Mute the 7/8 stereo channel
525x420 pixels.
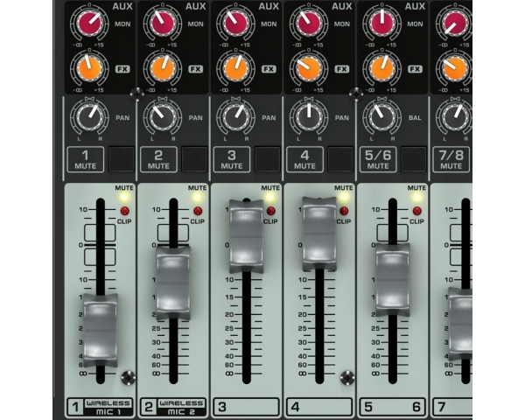[x=451, y=159]
